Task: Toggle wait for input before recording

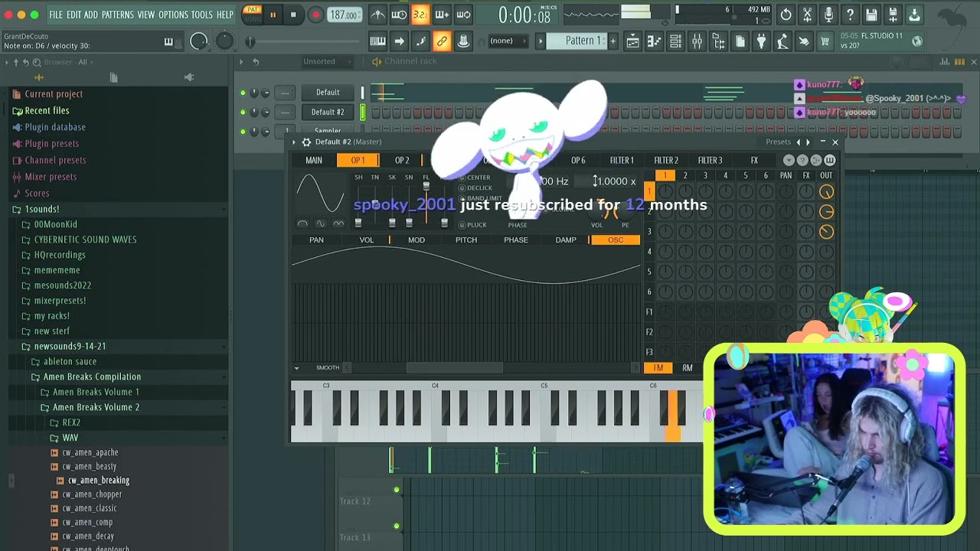Action: point(400,15)
